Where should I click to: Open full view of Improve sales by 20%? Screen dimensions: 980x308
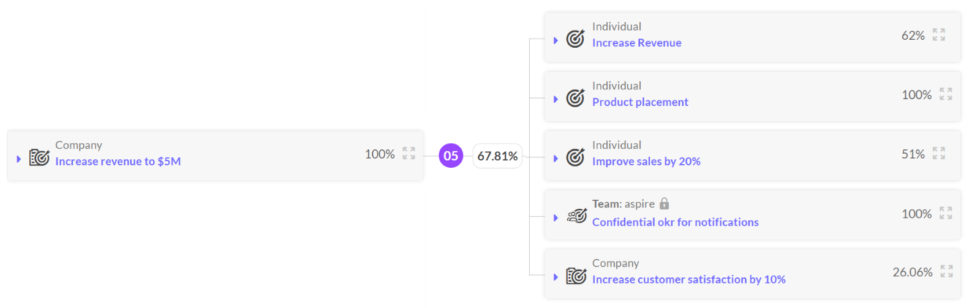coord(939,154)
